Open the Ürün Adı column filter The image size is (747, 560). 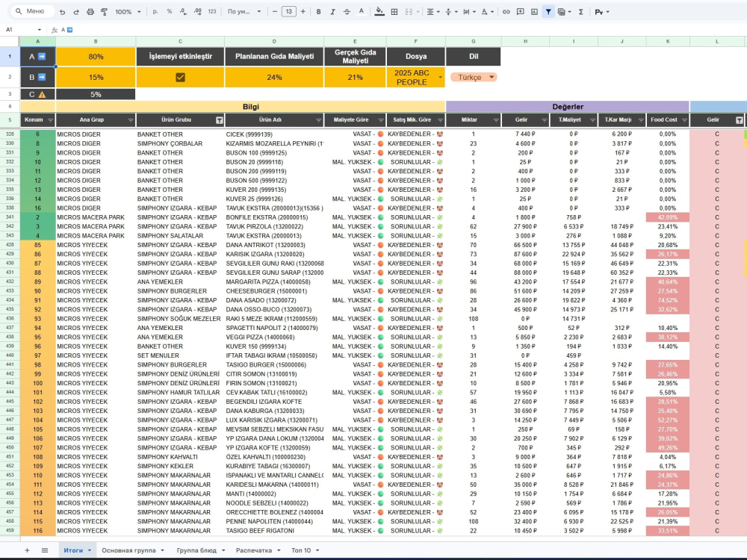[319, 120]
